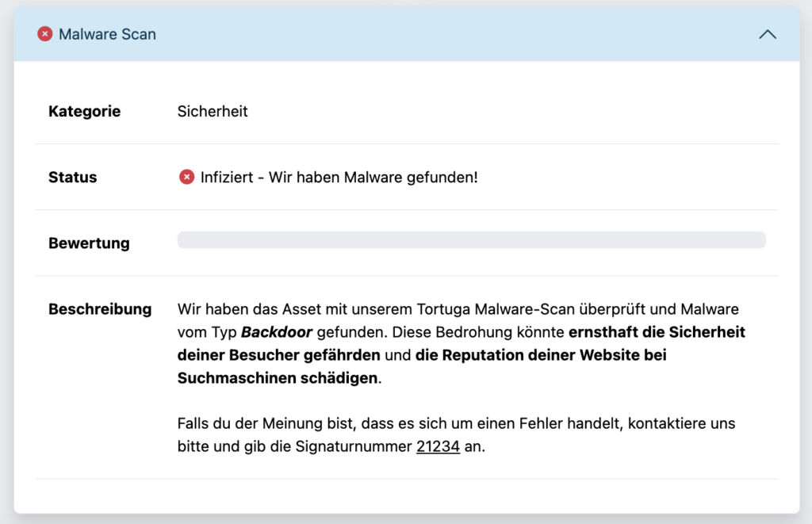Click the Sicherheit category value
Image resolution: width=812 pixels, height=524 pixels.
pyautogui.click(x=212, y=111)
